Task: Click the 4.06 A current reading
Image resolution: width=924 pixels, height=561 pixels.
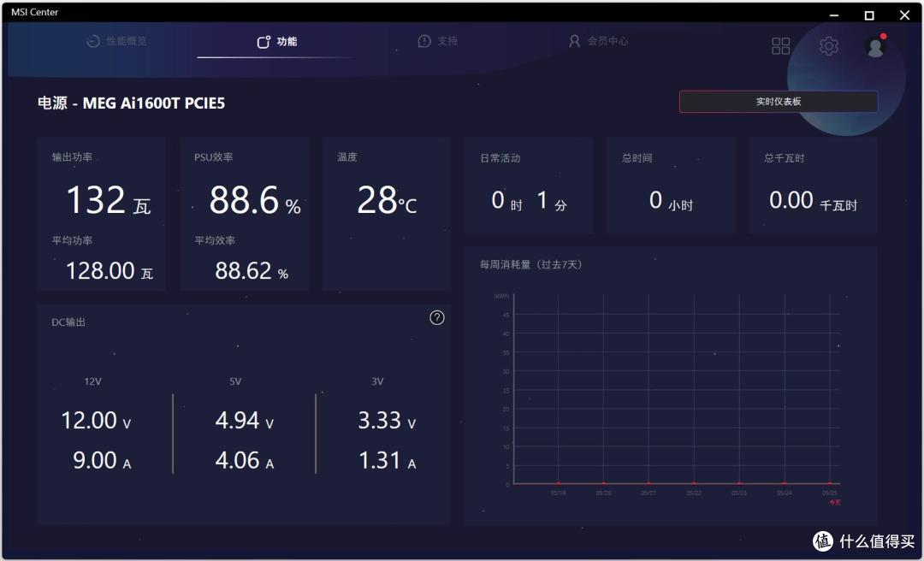Action: pyautogui.click(x=244, y=461)
